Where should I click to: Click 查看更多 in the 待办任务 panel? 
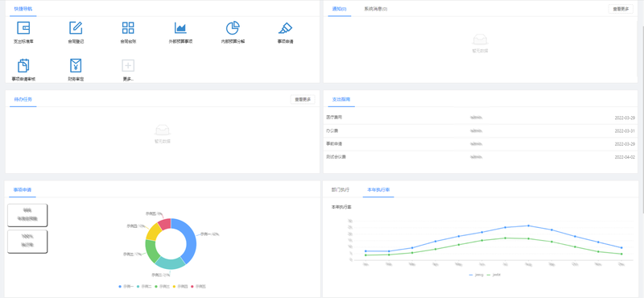303,99
